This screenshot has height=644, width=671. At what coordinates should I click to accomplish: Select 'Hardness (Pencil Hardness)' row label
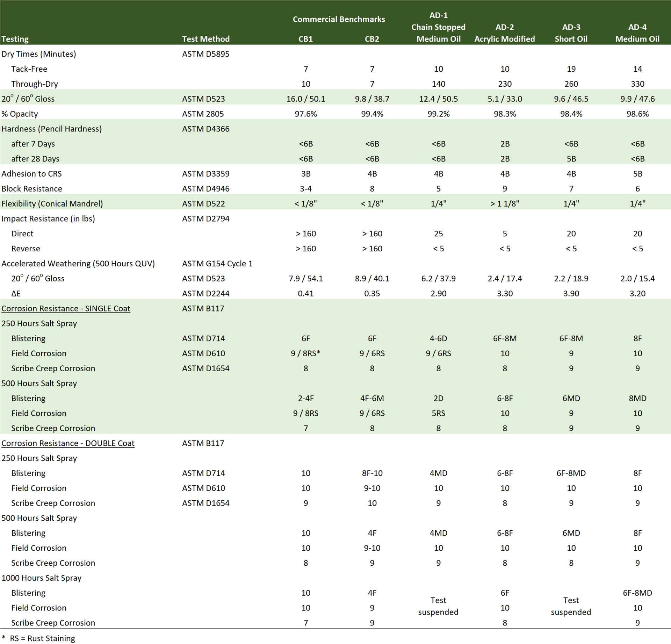pyautogui.click(x=52, y=129)
